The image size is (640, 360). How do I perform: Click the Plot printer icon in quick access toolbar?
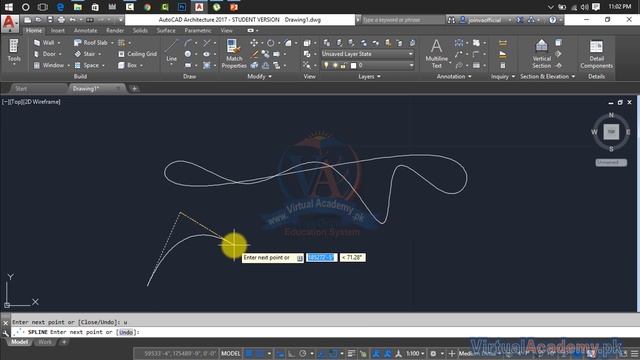click(61, 20)
